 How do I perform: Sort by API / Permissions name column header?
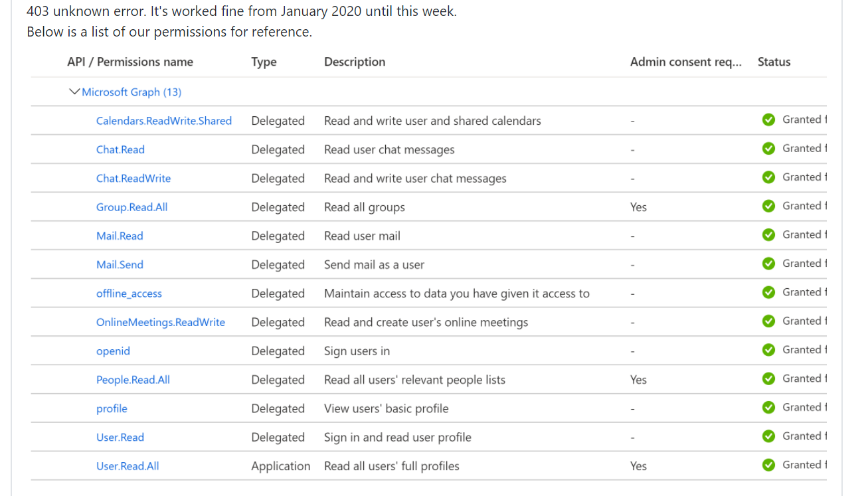[130, 62]
